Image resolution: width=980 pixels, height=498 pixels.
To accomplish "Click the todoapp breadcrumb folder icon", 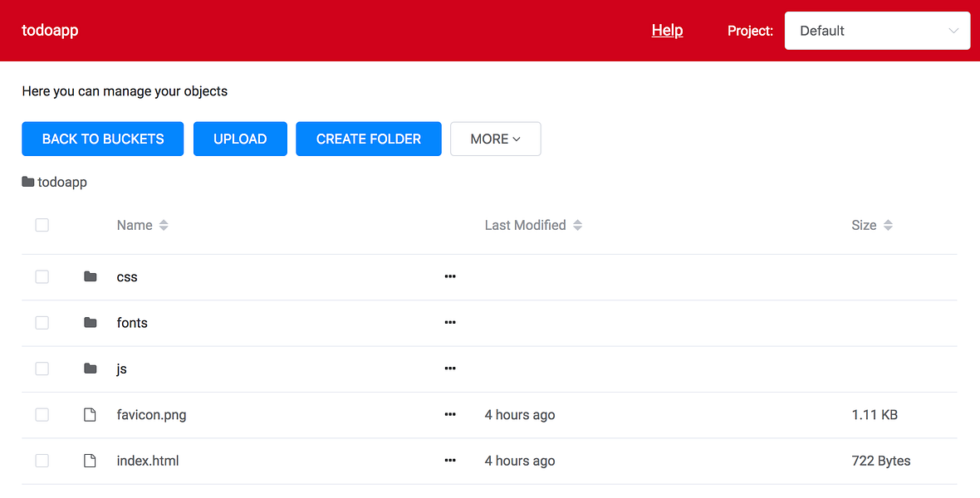I will (x=27, y=182).
